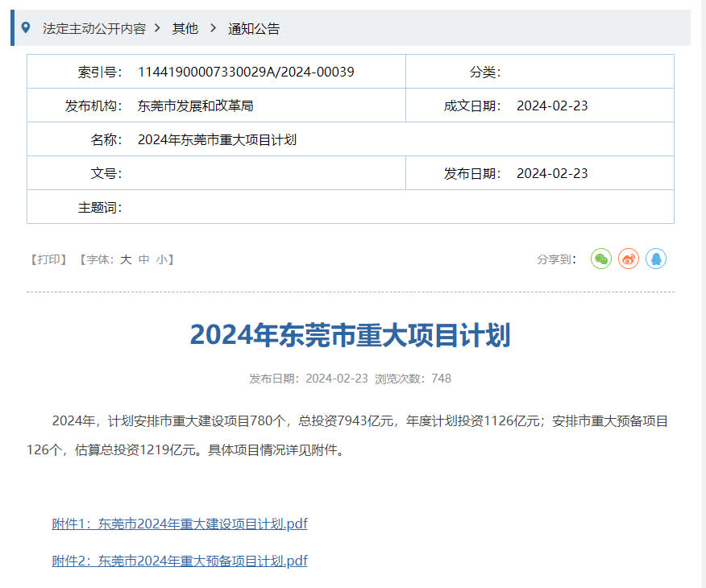Set font size to 小 (small)
Viewport: 706px width, 588px height.
(x=162, y=259)
